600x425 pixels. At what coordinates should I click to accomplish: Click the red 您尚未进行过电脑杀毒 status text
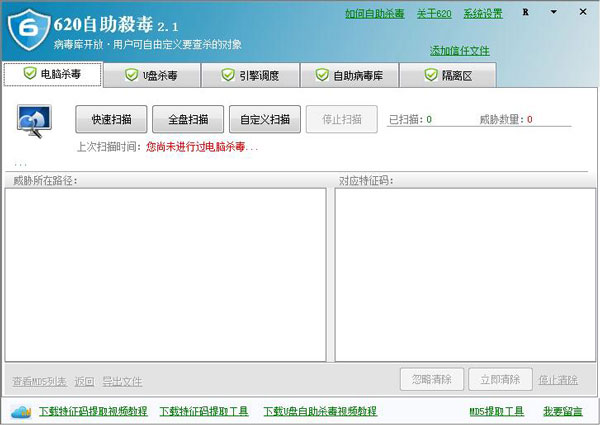(x=202, y=147)
